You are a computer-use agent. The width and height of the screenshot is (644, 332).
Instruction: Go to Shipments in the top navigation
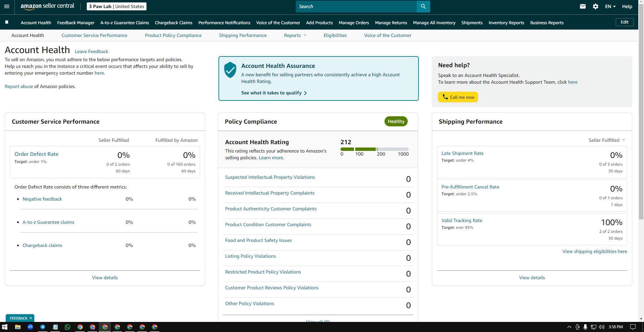pyautogui.click(x=472, y=23)
